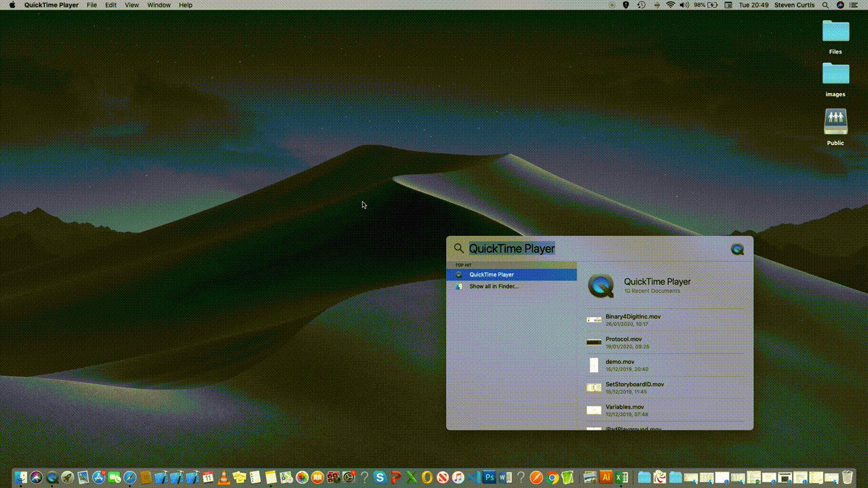Image resolution: width=868 pixels, height=488 pixels.
Task: Open the Apple menu
Action: coord(12,5)
